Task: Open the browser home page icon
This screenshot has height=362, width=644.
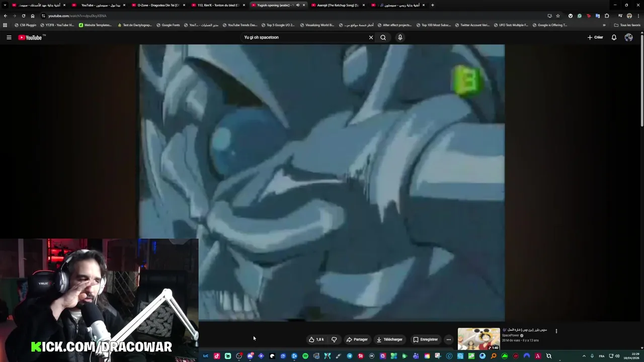Action: [33, 16]
